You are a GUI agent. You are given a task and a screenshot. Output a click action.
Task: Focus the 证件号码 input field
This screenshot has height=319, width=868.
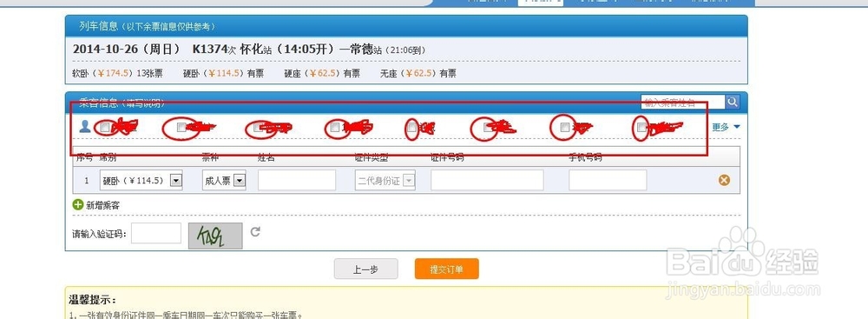[x=487, y=180]
